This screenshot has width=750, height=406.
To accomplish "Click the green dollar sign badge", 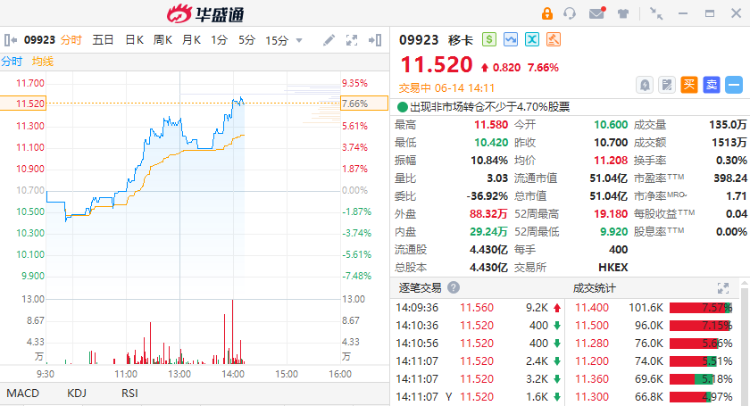I will pyautogui.click(x=489, y=39).
